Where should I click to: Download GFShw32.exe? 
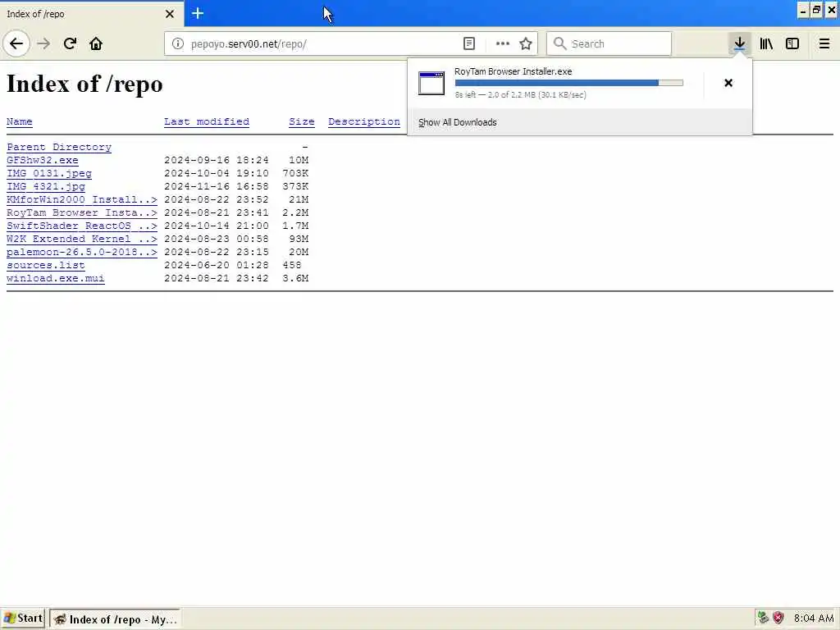pyautogui.click(x=43, y=160)
